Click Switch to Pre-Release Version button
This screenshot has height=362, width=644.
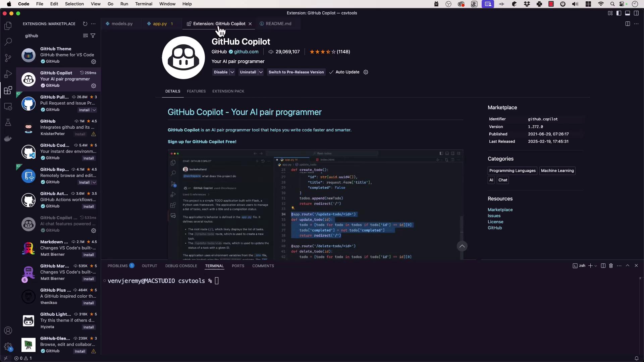[296, 72]
